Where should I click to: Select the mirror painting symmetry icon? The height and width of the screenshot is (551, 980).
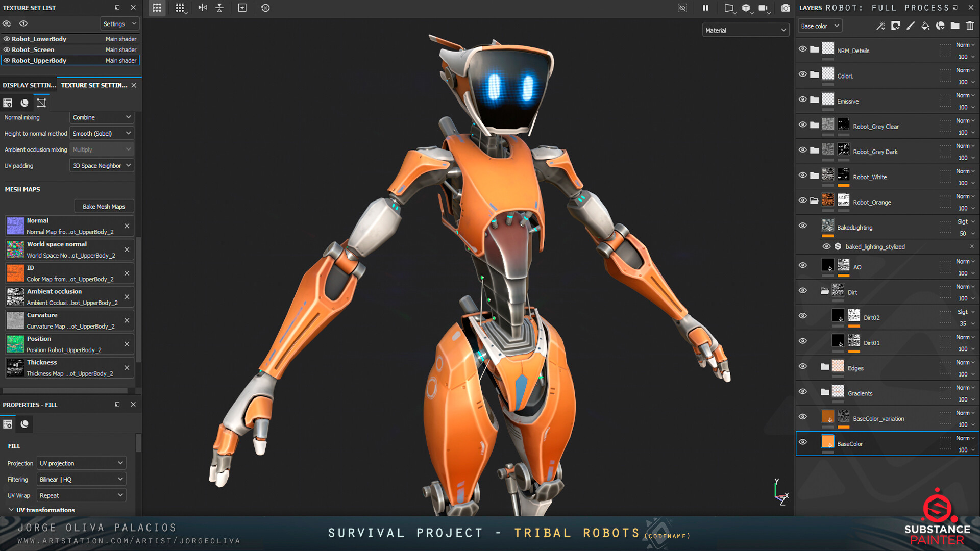203,8
